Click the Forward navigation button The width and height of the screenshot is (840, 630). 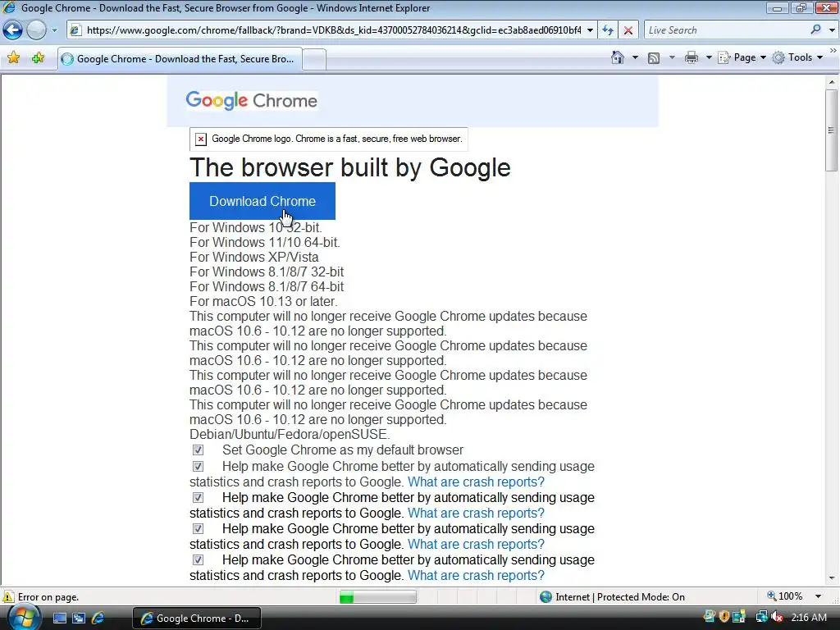pyautogui.click(x=36, y=30)
